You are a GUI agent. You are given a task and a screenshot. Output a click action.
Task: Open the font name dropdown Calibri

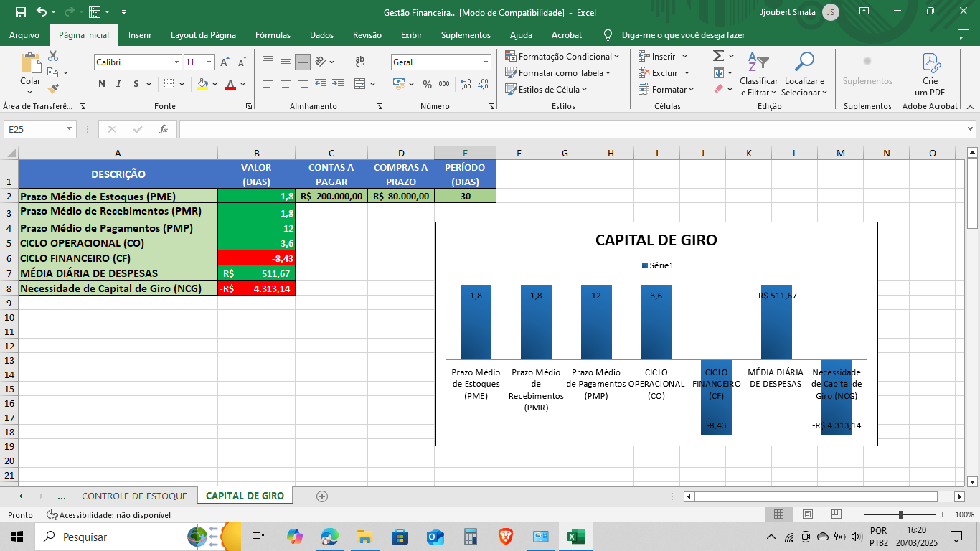tap(176, 62)
